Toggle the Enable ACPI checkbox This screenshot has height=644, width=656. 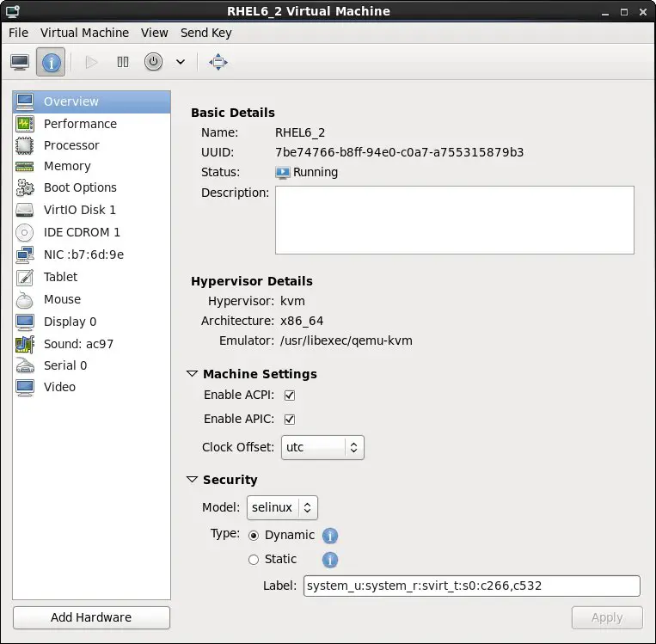(290, 396)
